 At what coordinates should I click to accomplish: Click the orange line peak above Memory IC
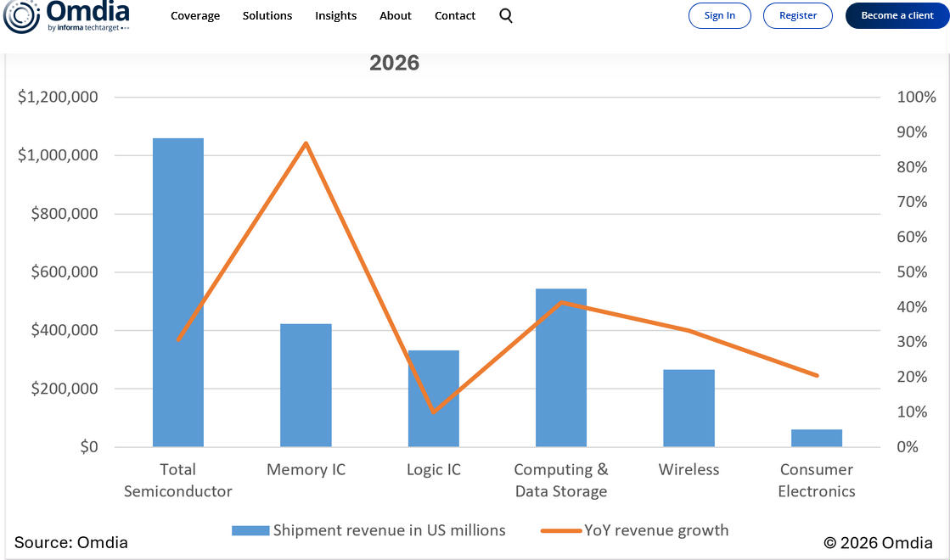point(306,143)
